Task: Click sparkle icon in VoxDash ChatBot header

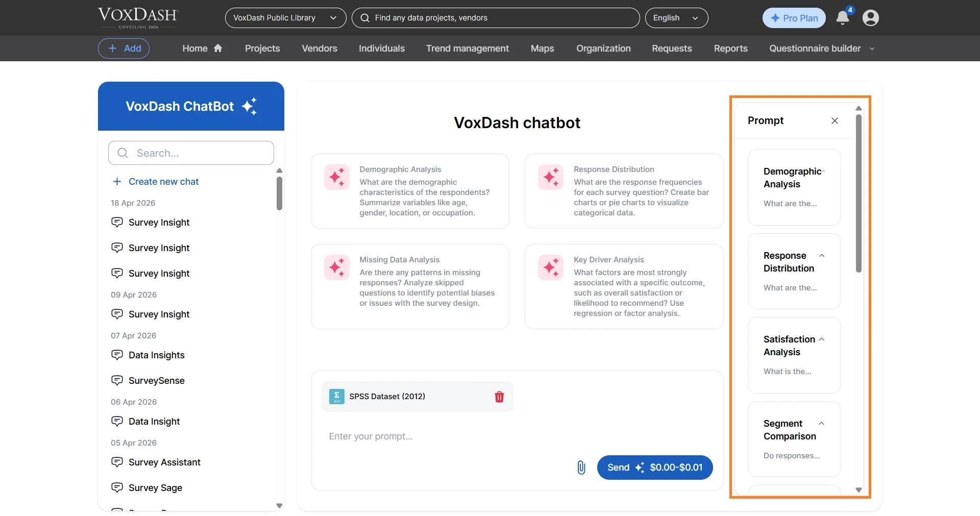Action: pyautogui.click(x=250, y=106)
